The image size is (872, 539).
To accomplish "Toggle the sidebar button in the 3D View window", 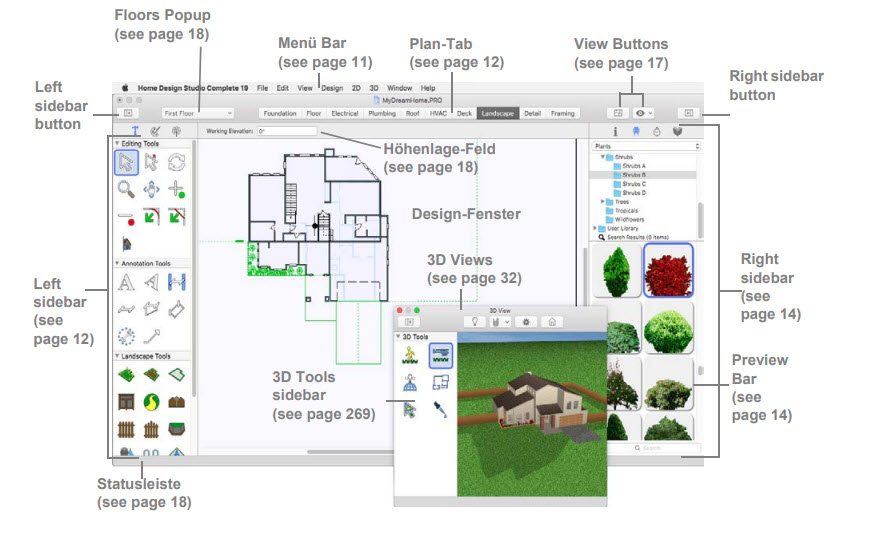I will pyautogui.click(x=409, y=322).
